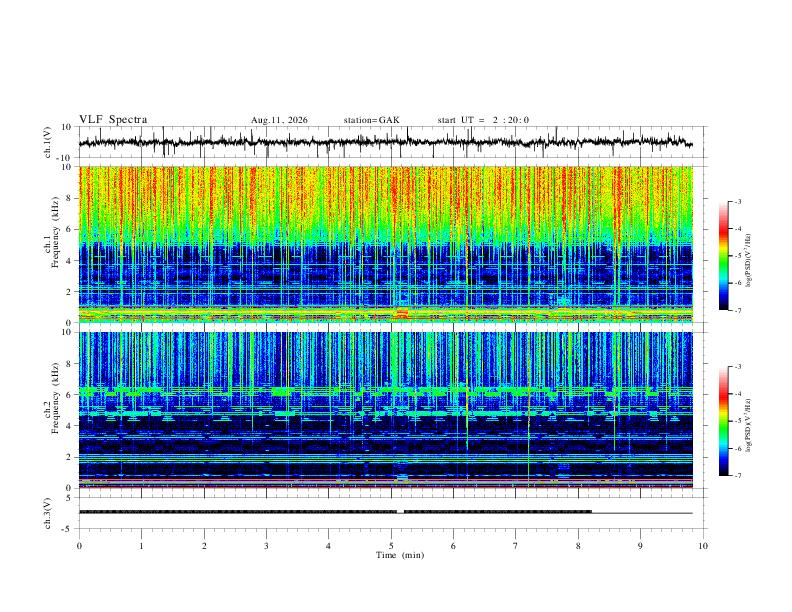Click the gap in the ch.3 signal bar
Viewport: 792px width, 612px height.
[400, 512]
